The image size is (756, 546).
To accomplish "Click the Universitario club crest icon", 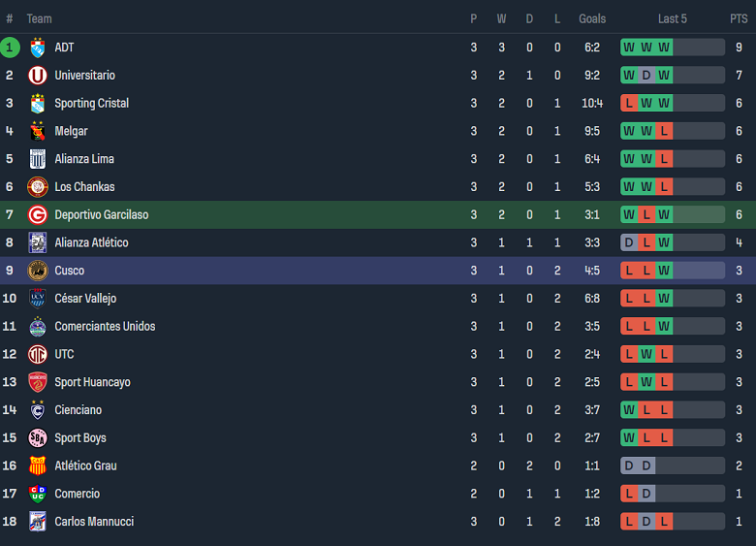I will click(x=38, y=76).
